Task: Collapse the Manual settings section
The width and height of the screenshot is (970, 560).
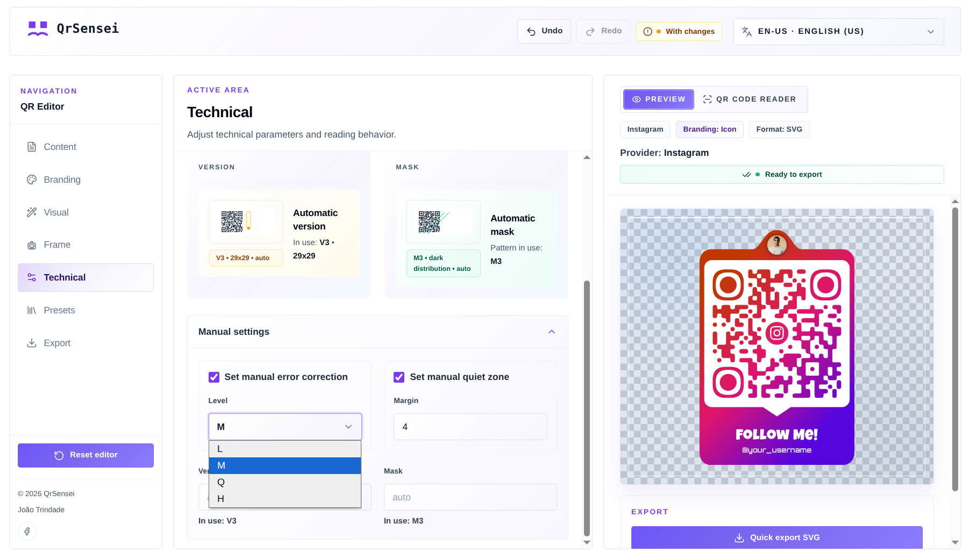Action: 552,332
